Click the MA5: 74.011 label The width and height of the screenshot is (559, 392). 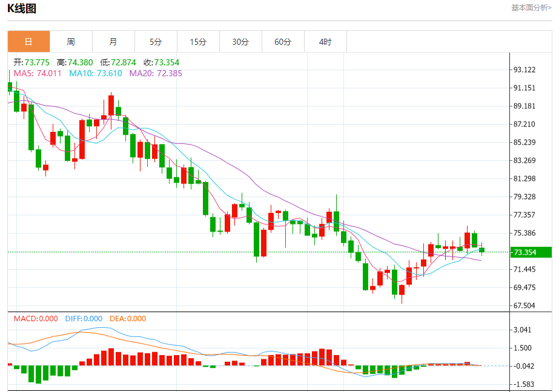tap(38, 73)
